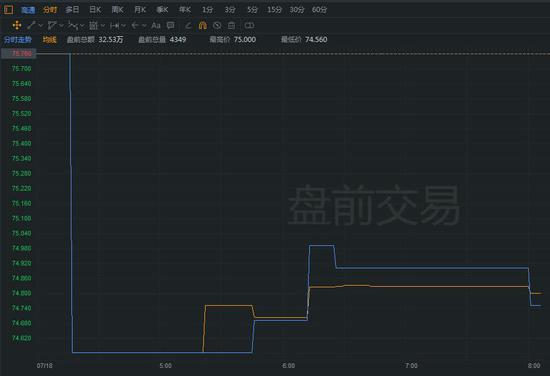The width and height of the screenshot is (550, 376).
Task: Click the 7:00 time axis label
Action: pos(411,366)
